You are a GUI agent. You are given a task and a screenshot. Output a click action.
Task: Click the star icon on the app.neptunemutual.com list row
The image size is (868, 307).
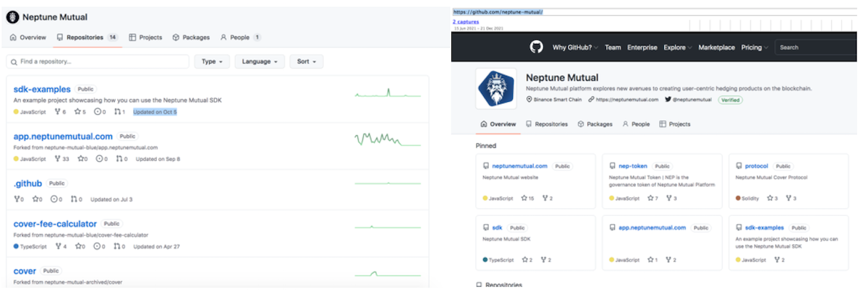pyautogui.click(x=80, y=159)
